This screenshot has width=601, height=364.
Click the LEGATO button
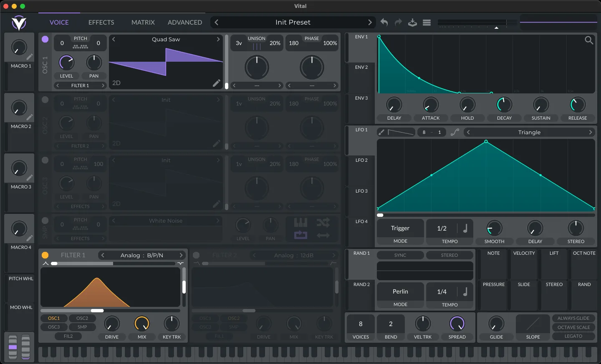pyautogui.click(x=573, y=336)
